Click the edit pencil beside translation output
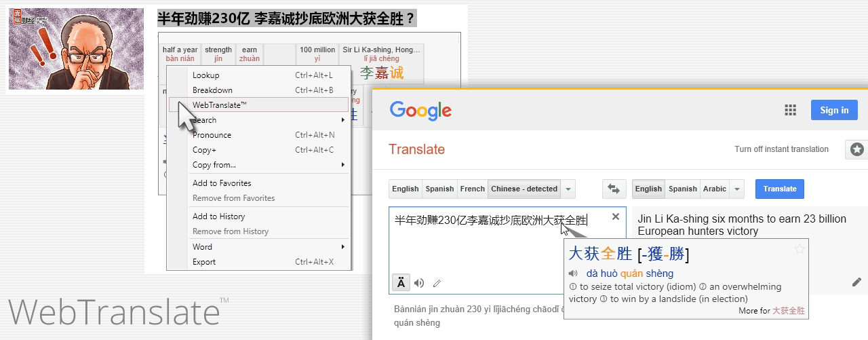868x340 pixels. click(856, 282)
